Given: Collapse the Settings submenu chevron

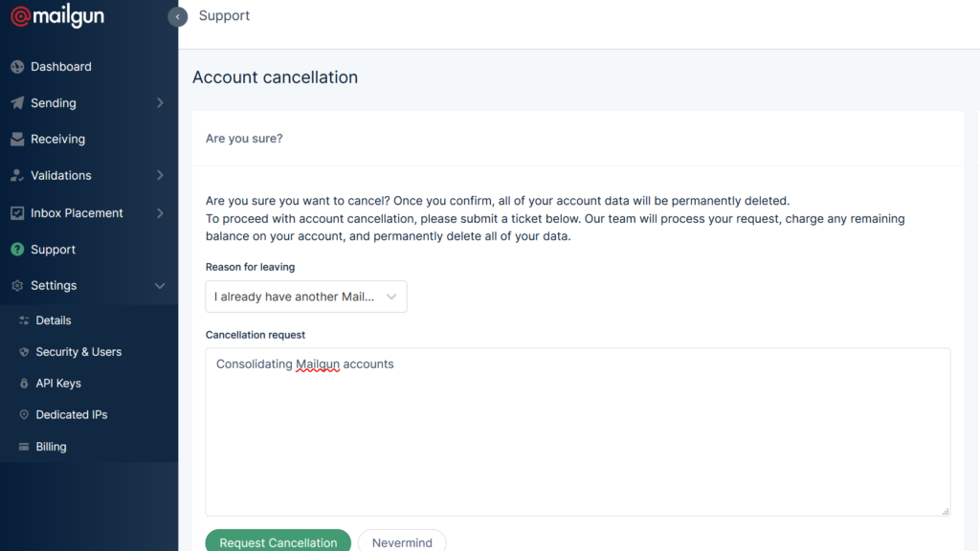Looking at the screenshot, I should pos(160,286).
